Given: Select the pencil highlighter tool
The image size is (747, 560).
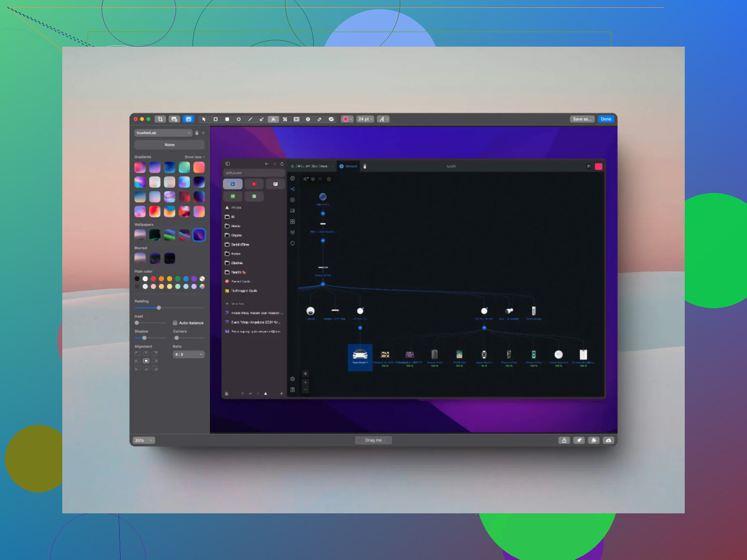Looking at the screenshot, I should click(x=320, y=119).
